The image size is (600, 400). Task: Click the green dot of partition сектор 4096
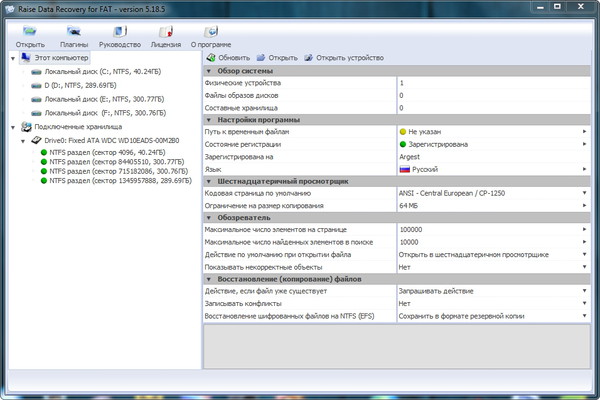(x=44, y=152)
